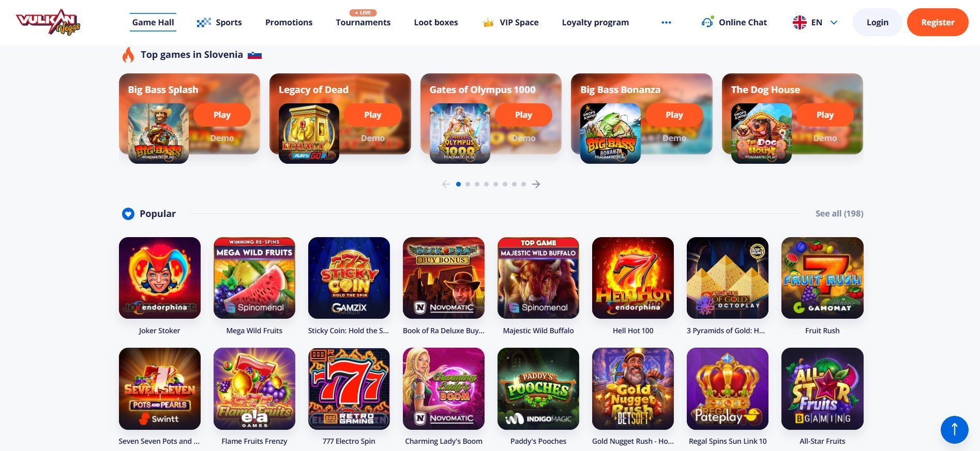
Task: Open Big Bass Bonanza demo
Action: (674, 138)
